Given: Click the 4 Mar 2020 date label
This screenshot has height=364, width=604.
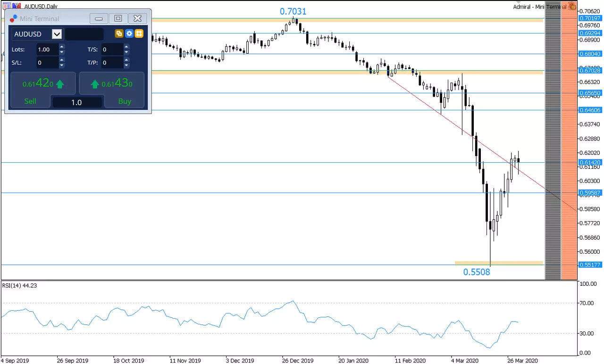Looking at the screenshot, I should click(x=465, y=361).
